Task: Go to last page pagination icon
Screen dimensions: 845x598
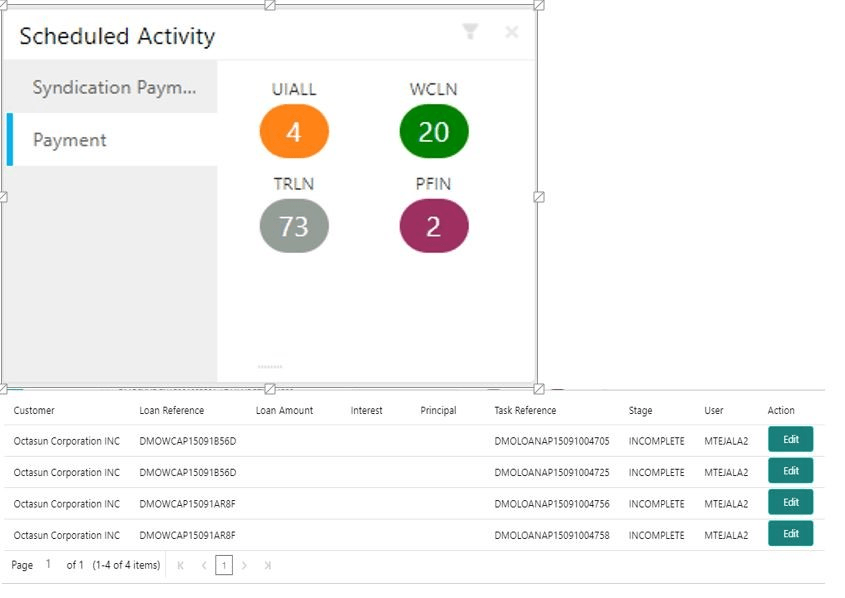Action: point(267,565)
